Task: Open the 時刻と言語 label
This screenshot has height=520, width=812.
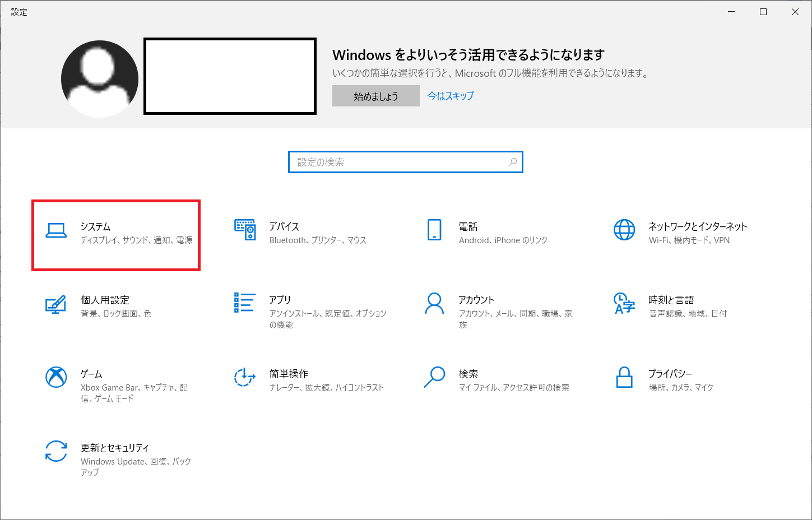Action: (x=671, y=300)
